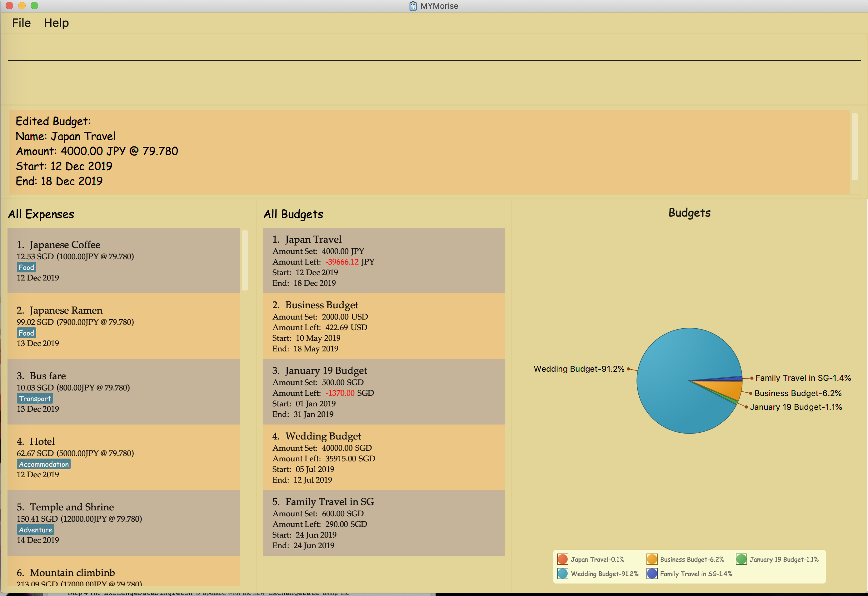Click the Transport tag on Bus fare
The width and height of the screenshot is (868, 596).
click(x=35, y=399)
